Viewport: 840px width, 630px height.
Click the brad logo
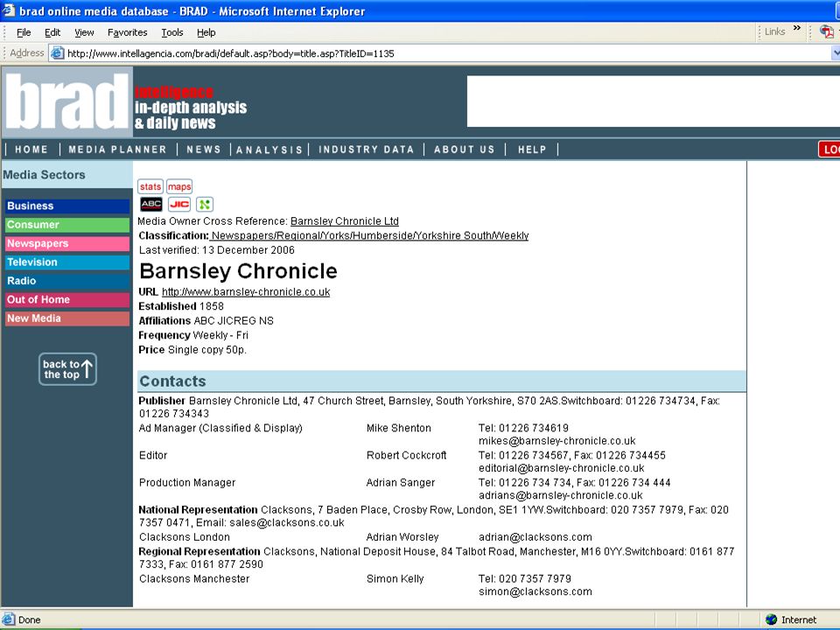[67, 101]
